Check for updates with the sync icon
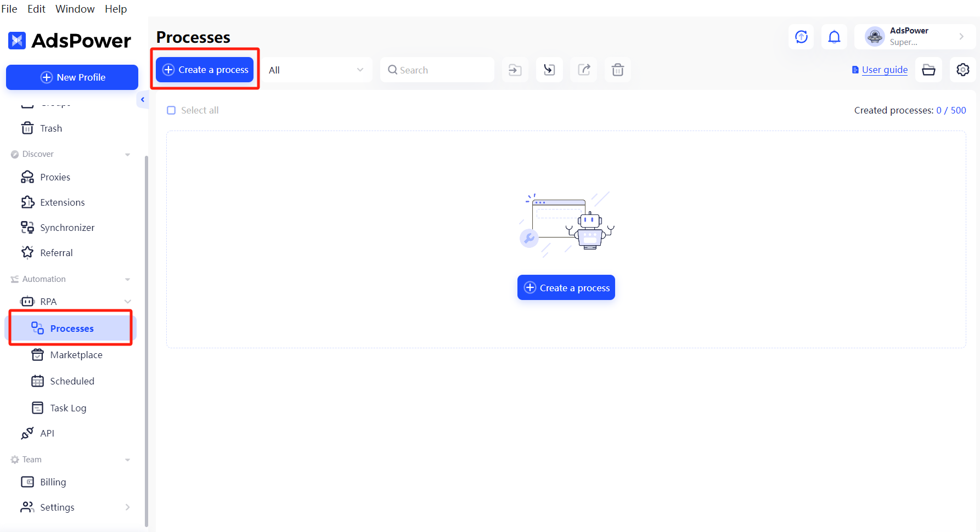 click(x=801, y=37)
